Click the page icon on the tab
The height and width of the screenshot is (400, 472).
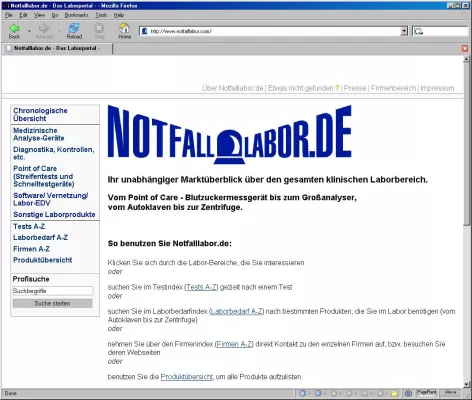point(9,48)
